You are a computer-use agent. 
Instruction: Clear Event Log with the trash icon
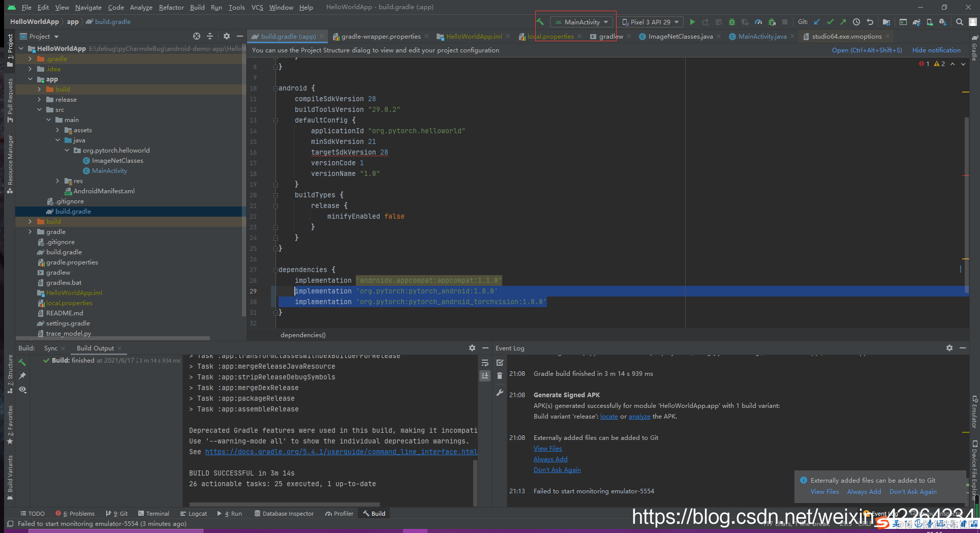pyautogui.click(x=500, y=376)
